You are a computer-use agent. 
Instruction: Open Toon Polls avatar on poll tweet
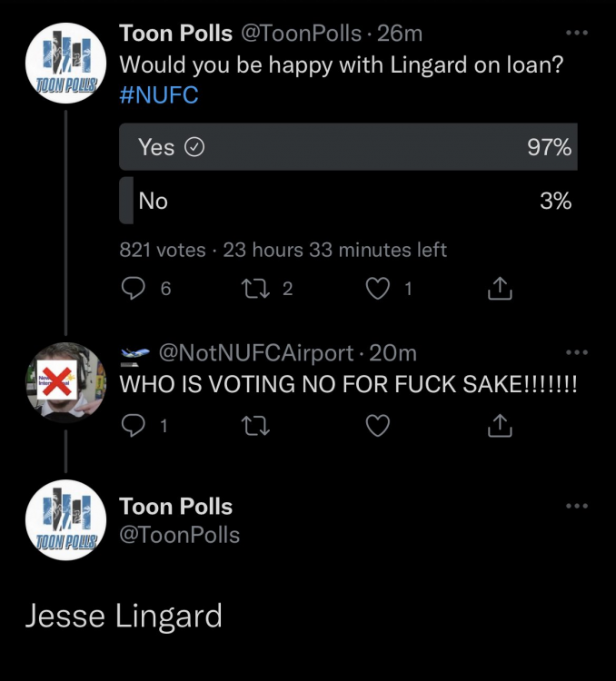tap(65, 63)
